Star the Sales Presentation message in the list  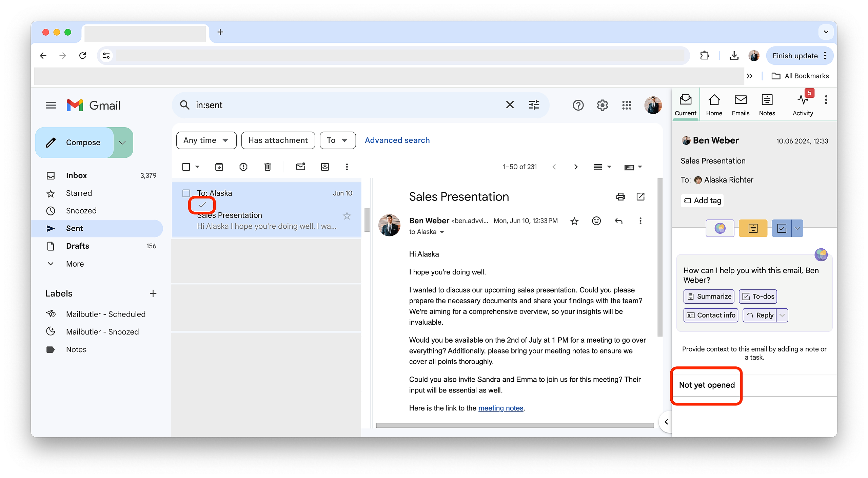[x=347, y=216]
